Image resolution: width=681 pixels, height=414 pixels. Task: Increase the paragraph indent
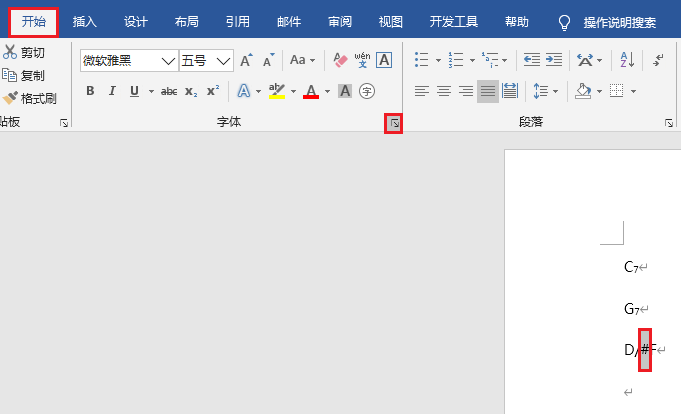(x=554, y=60)
